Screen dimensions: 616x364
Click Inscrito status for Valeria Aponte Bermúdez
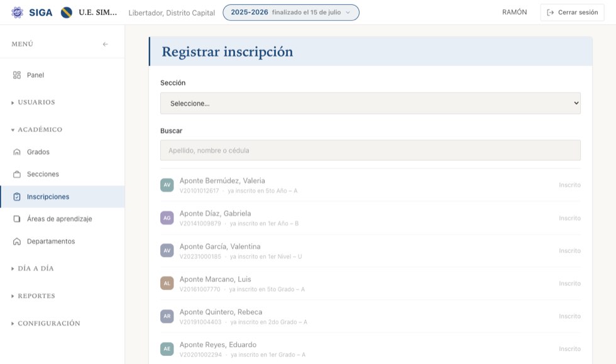[x=569, y=185]
